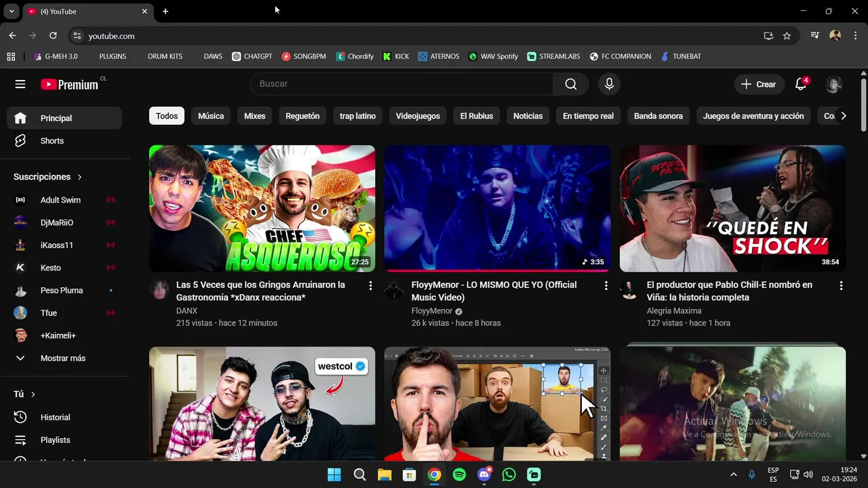868x488 pixels.
Task: Open Spotify from the taskbar
Action: [x=459, y=475]
